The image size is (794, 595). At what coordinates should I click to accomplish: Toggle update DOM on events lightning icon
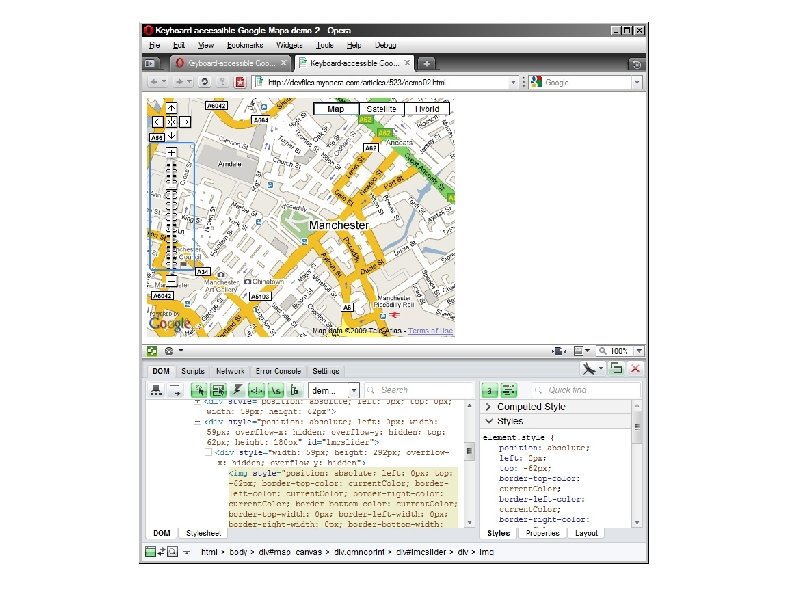(237, 390)
